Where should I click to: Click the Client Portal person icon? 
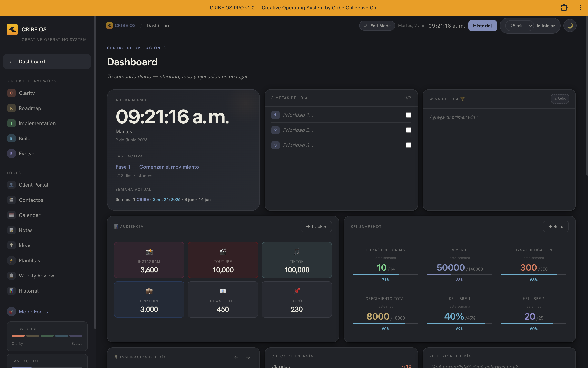pos(11,185)
